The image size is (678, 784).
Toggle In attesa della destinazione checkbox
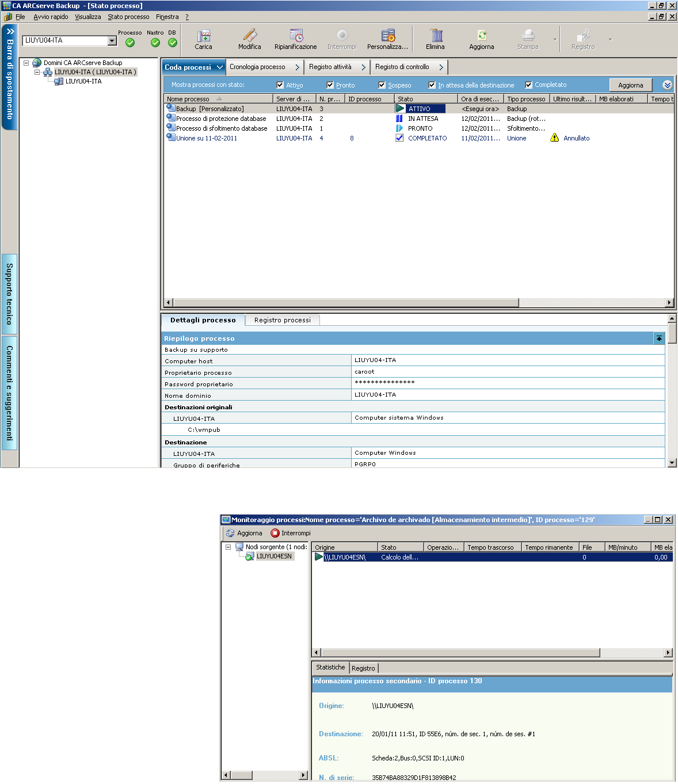tap(432, 85)
